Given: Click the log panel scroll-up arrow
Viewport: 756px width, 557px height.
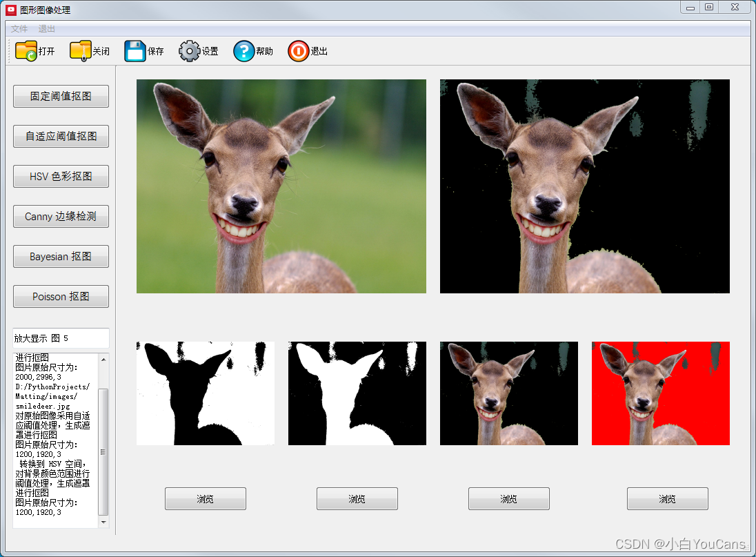Looking at the screenshot, I should (x=103, y=360).
